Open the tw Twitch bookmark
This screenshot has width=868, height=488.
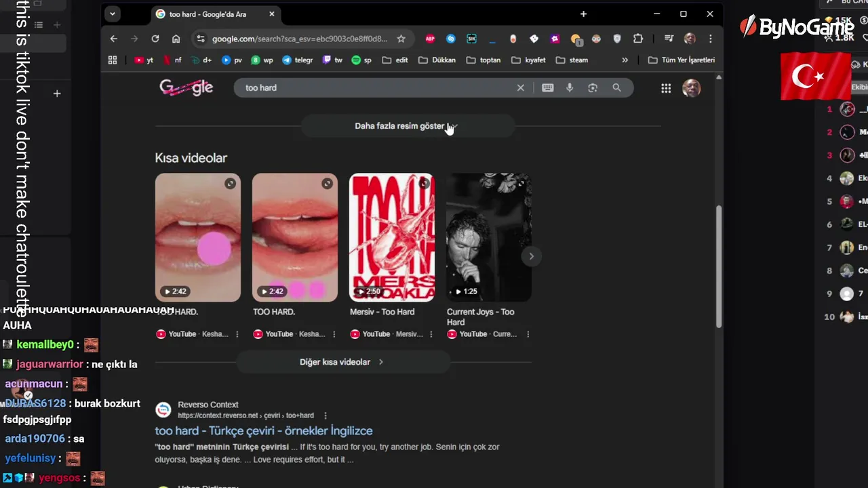pos(332,60)
